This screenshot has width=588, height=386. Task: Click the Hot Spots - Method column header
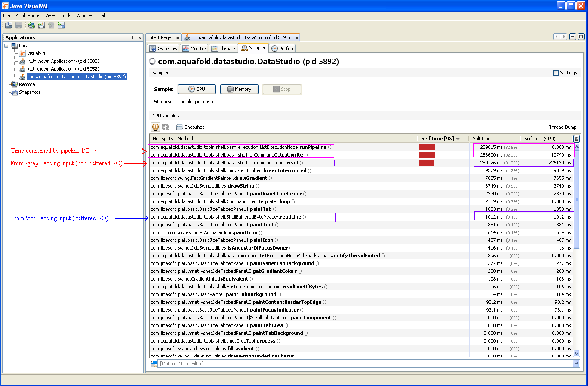pyautogui.click(x=283, y=139)
